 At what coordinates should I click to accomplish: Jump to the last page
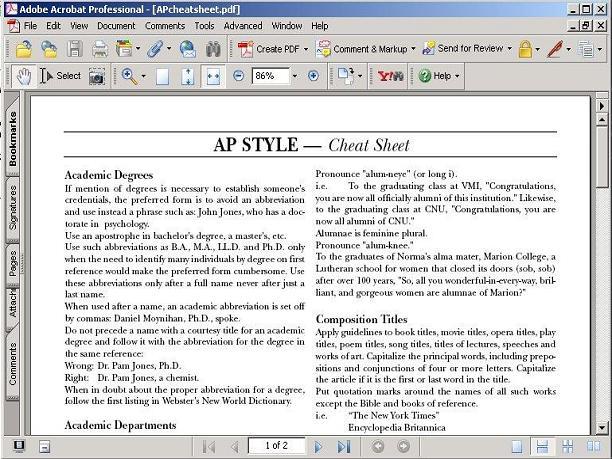click(344, 447)
